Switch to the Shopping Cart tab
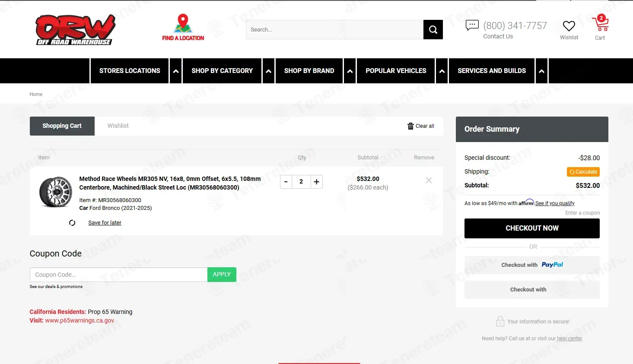 click(62, 126)
